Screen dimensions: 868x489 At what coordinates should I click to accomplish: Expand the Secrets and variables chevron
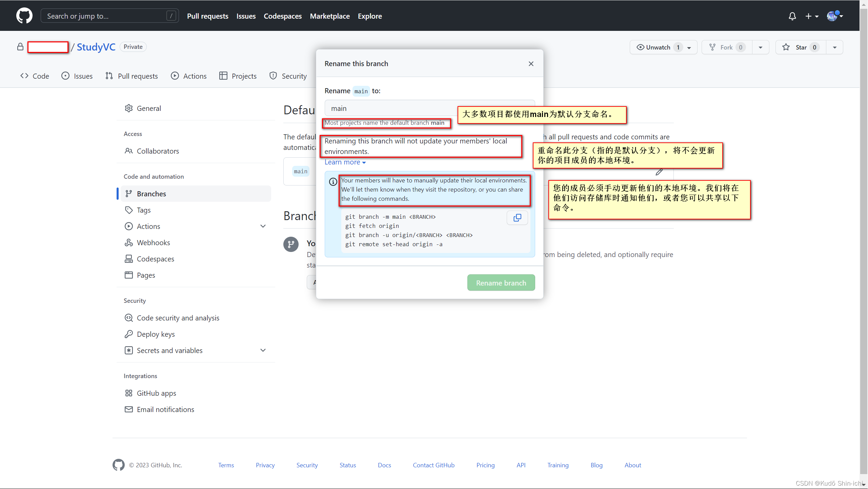pyautogui.click(x=263, y=350)
